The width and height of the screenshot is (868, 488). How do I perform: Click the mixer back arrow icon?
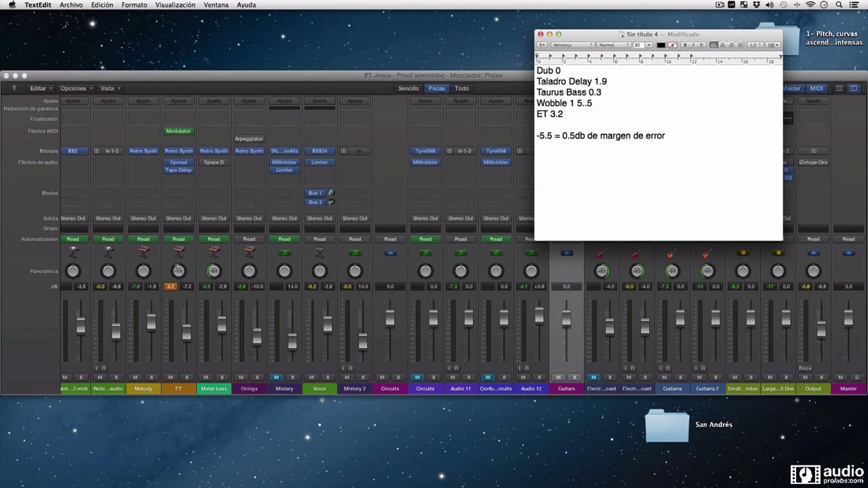point(14,88)
